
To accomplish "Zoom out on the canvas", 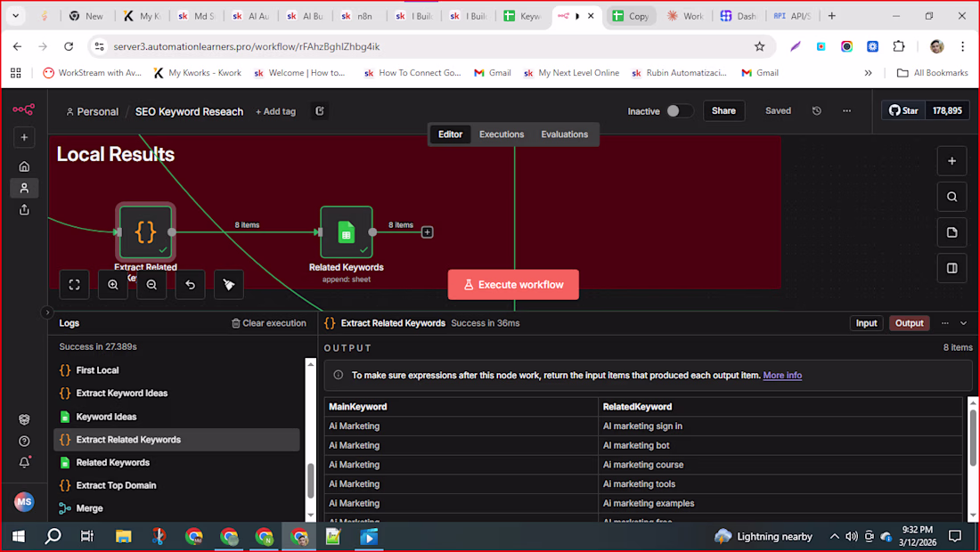I will pos(151,285).
